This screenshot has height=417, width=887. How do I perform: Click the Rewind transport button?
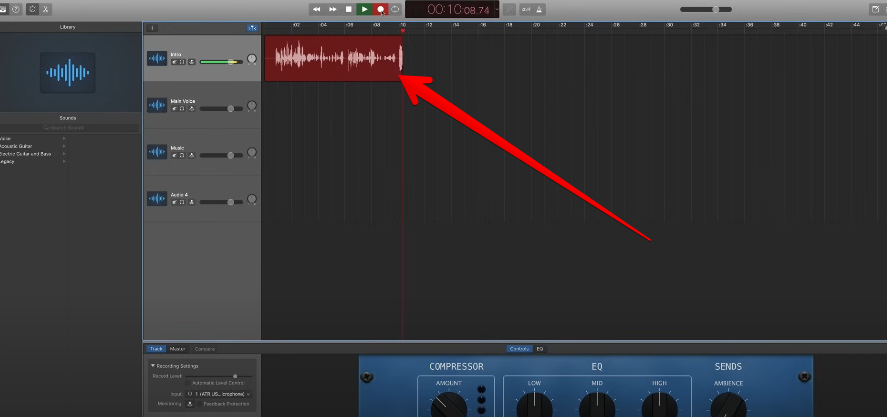317,9
